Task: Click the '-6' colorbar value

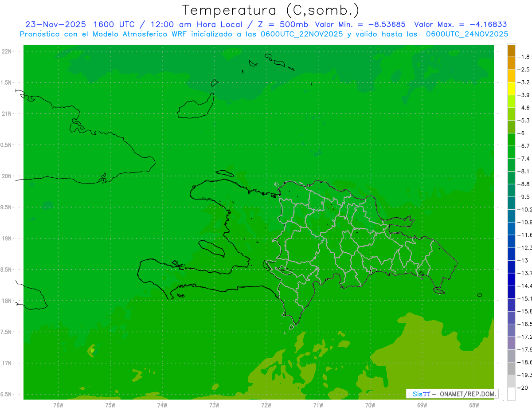Action: coord(521,133)
